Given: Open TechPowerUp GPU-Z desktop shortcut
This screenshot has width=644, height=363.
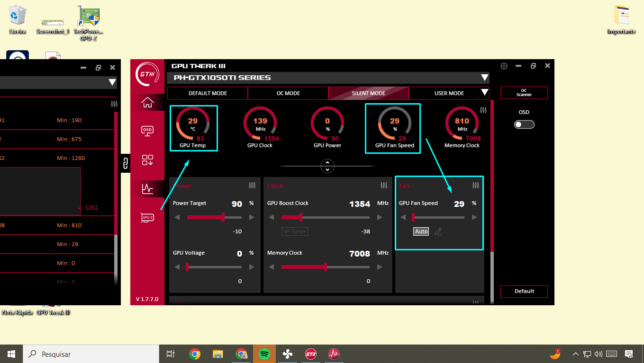Looking at the screenshot, I should click(88, 23).
